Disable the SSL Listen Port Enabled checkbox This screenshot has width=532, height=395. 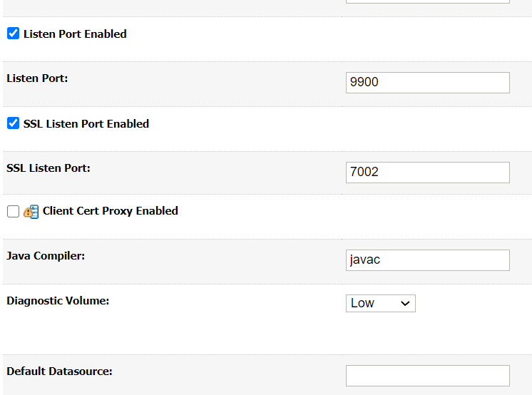coord(13,123)
